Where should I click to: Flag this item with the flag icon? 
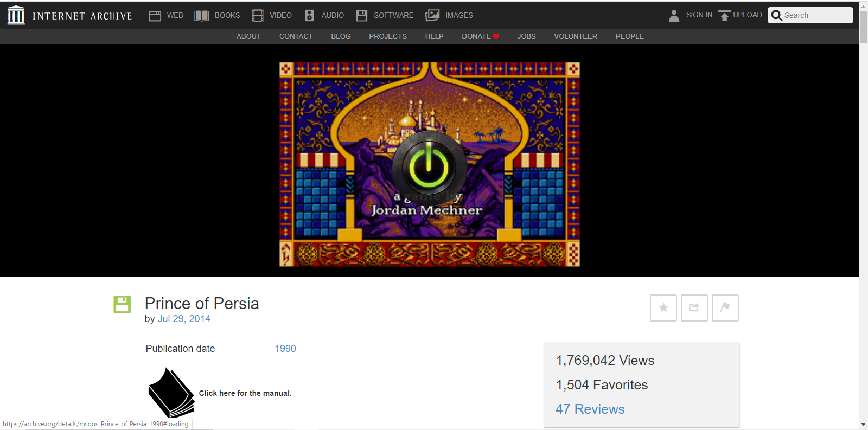click(x=725, y=308)
